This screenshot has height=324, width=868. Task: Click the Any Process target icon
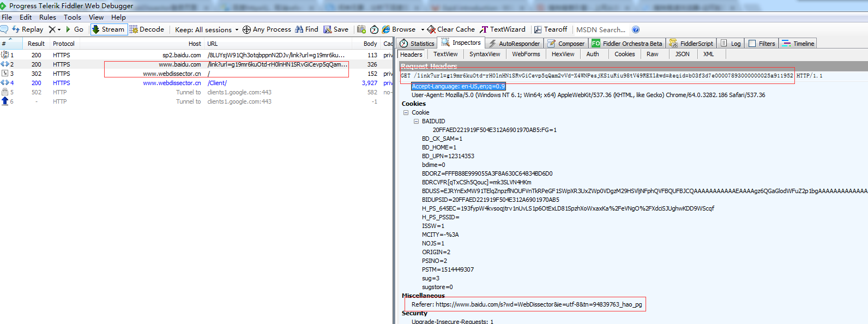[x=246, y=29]
